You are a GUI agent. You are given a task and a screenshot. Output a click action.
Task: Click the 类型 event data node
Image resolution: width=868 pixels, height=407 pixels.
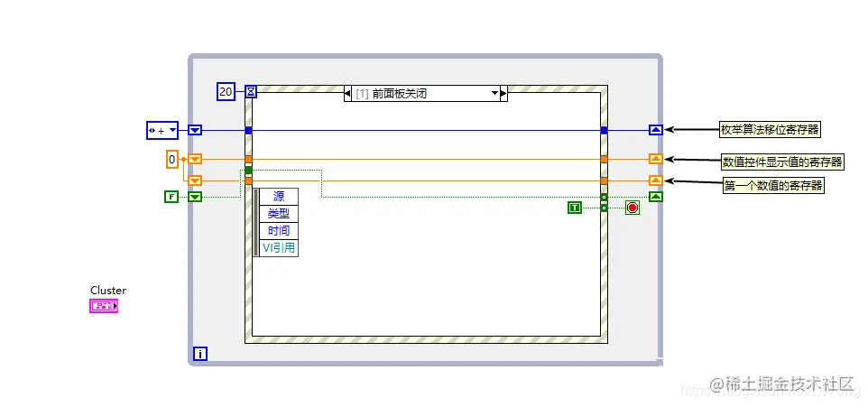click(279, 214)
